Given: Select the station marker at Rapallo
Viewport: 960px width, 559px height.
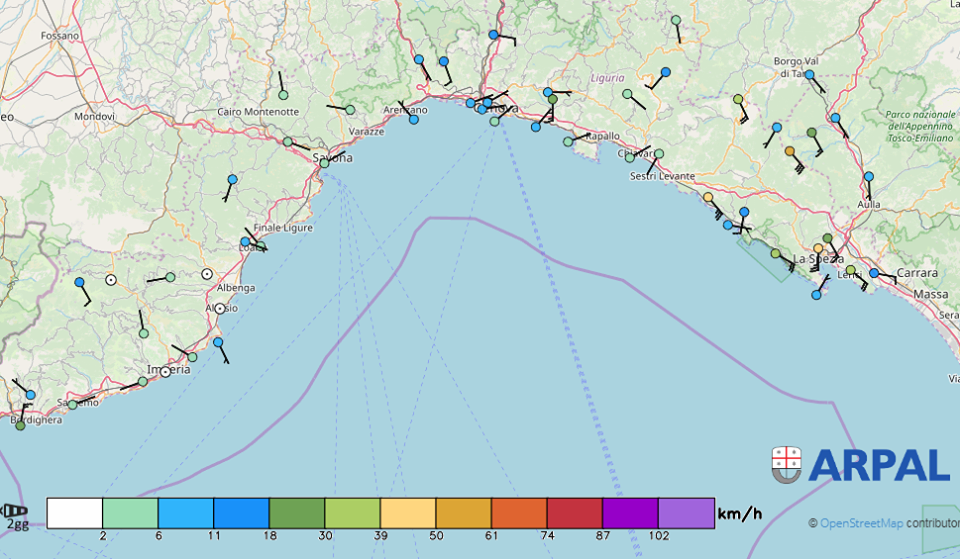Looking at the screenshot, I should [x=568, y=142].
